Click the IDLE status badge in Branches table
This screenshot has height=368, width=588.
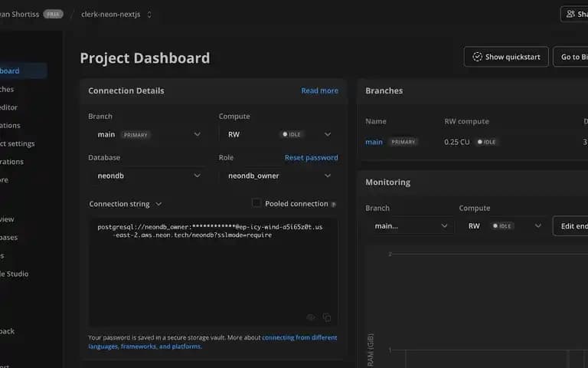(x=486, y=142)
